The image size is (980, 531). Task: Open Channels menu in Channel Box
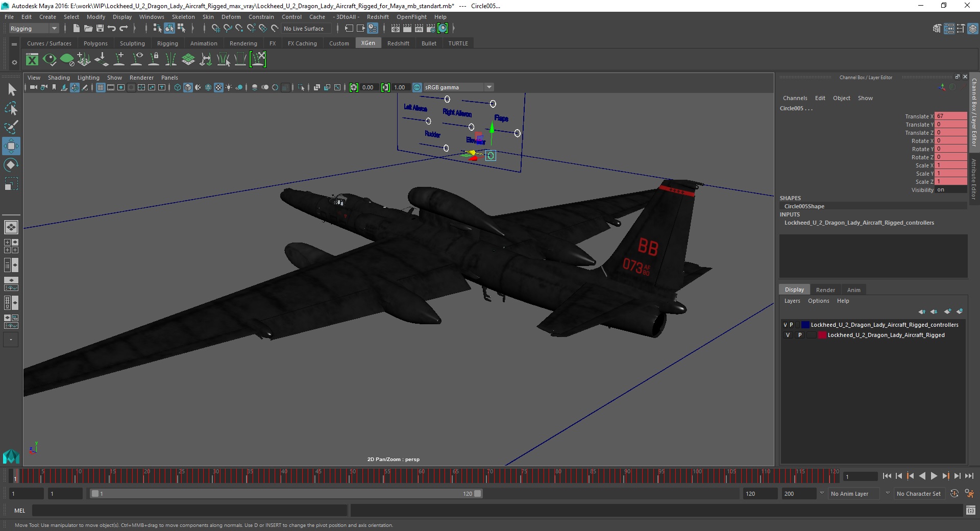pos(795,98)
